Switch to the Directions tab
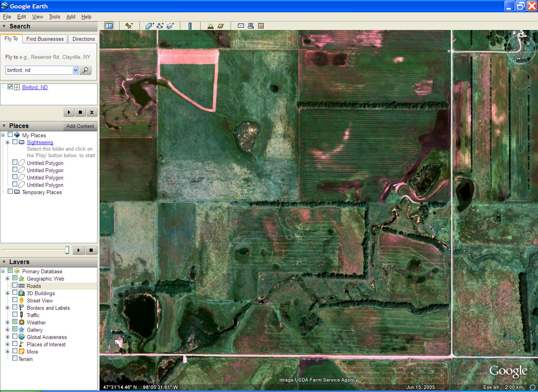 point(83,39)
